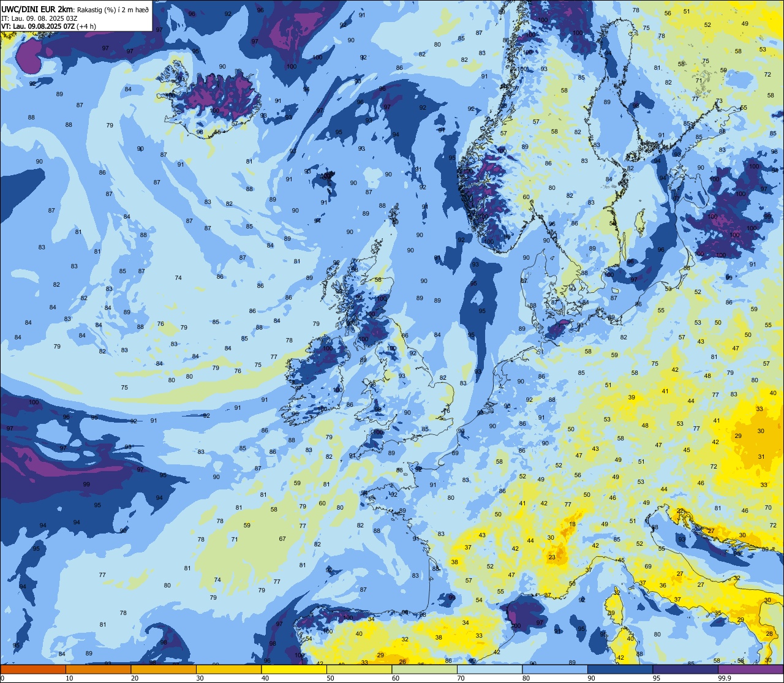784x683 pixels.
Task: Select the navy 95–99.9 legend swatch
Action: (685, 669)
